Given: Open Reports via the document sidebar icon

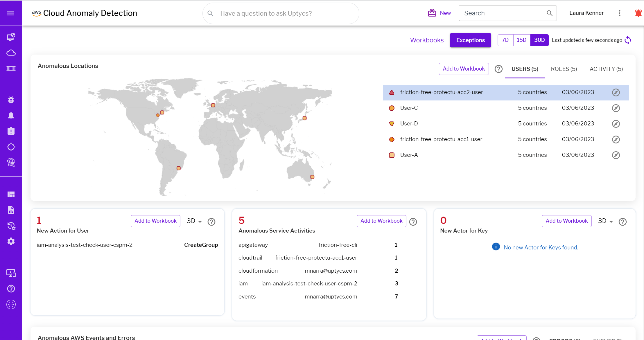Looking at the screenshot, I should click(x=11, y=210).
